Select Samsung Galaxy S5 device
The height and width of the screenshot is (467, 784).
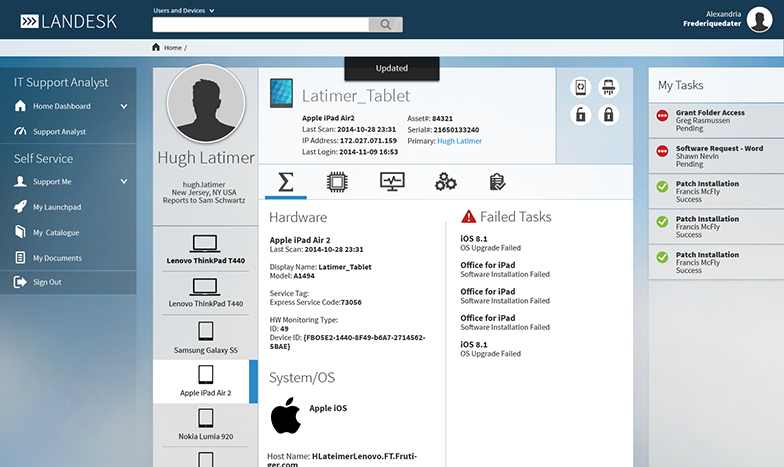click(204, 339)
